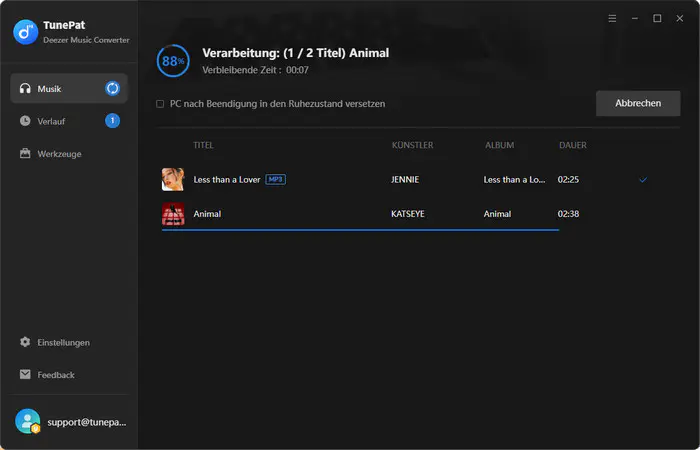The width and height of the screenshot is (700, 450).
Task: Click the MP3 format badge
Action: coord(275,179)
